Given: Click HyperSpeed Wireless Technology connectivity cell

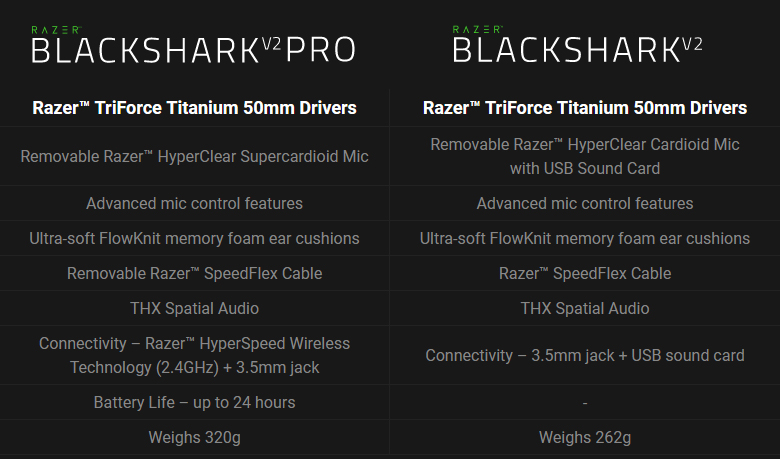Looking at the screenshot, I should pyautogui.click(x=195, y=355).
